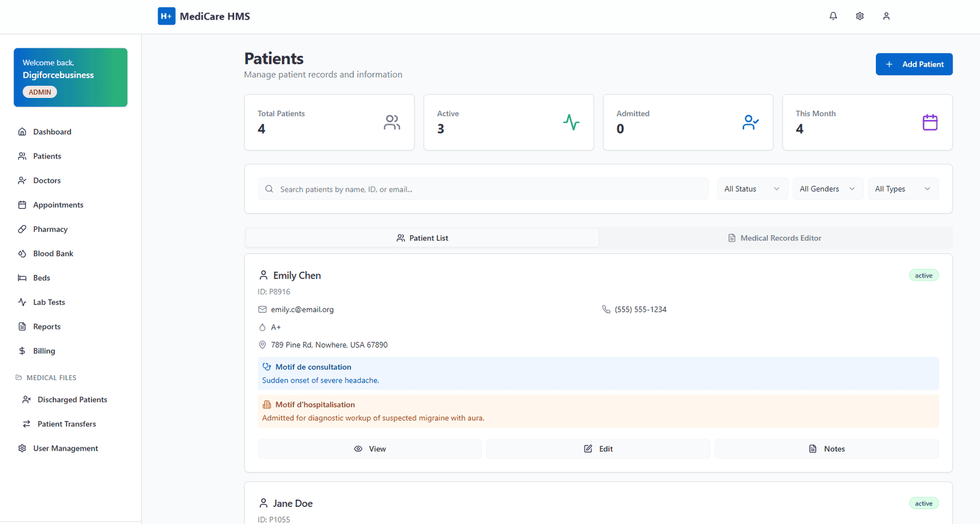The width and height of the screenshot is (980, 524).
Task: View Emily Chen's patient record
Action: (370, 449)
